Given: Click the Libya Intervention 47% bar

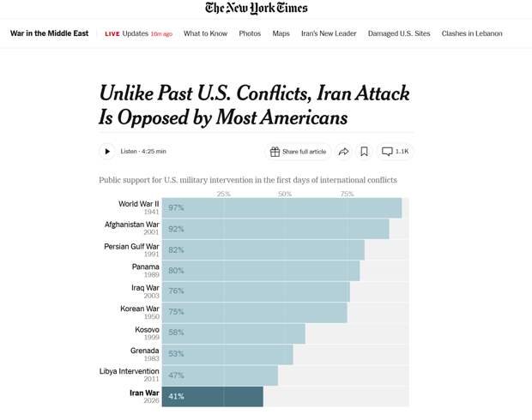Looking at the screenshot, I should [x=220, y=375].
